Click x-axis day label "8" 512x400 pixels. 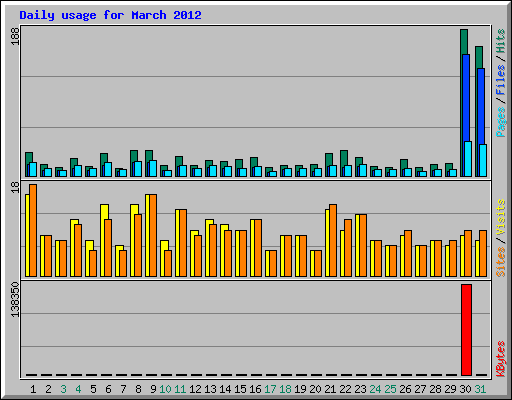[x=138, y=389]
